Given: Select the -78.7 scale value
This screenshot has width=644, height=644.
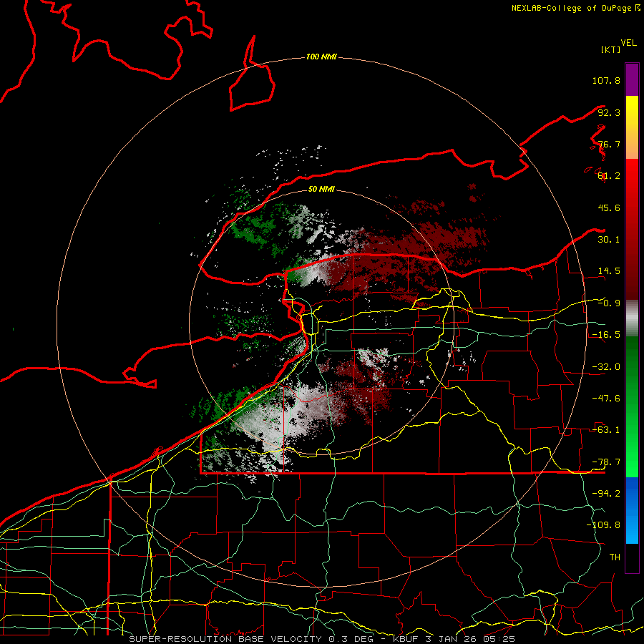Looking at the screenshot, I should point(606,462).
